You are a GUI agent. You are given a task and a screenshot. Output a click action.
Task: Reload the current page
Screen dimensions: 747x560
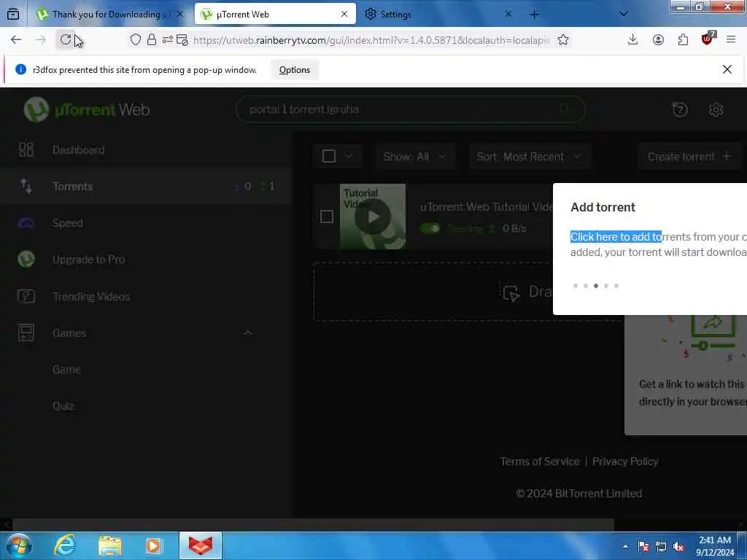click(x=66, y=40)
